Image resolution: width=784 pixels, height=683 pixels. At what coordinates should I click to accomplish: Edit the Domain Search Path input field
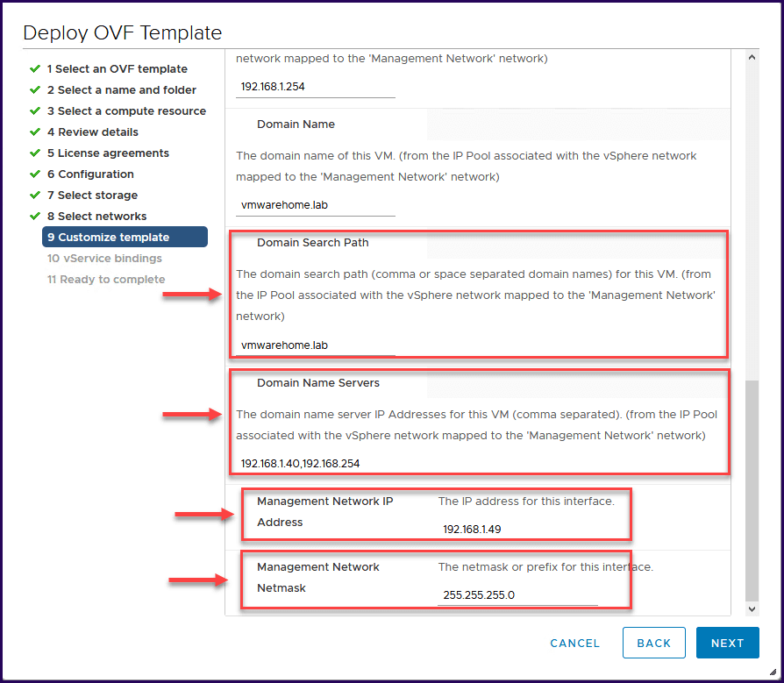coord(316,345)
